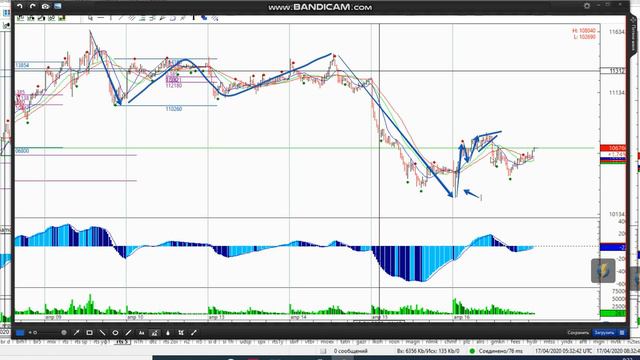Screen dimensions: 640x360
Task: Click the red current price tag on the axis
Action: point(613,148)
